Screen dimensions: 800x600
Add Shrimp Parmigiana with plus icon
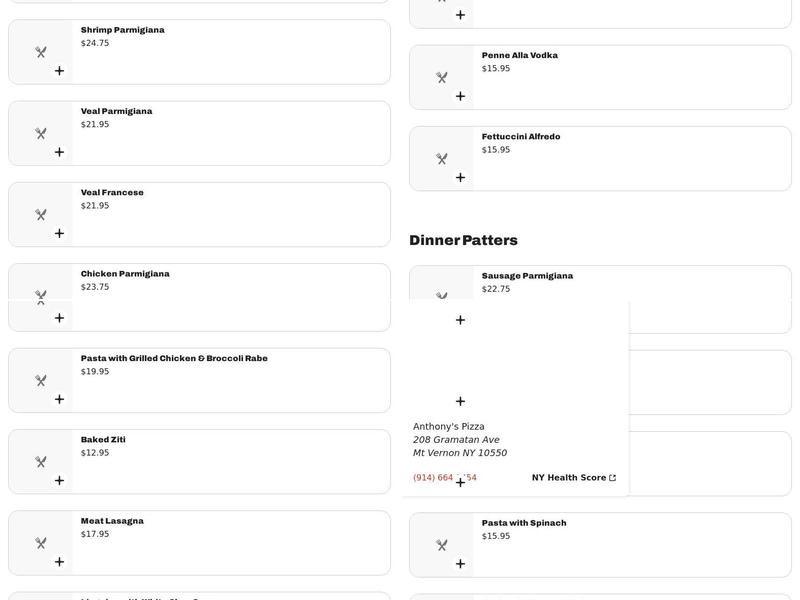(x=59, y=70)
